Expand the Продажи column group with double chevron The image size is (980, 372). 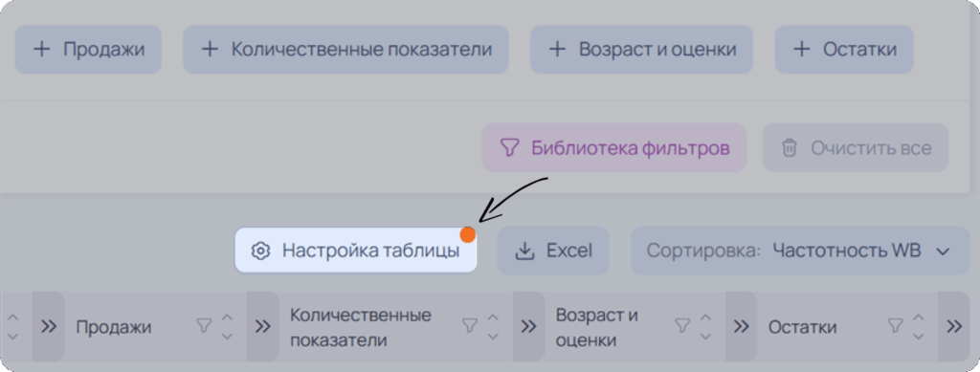point(49,326)
